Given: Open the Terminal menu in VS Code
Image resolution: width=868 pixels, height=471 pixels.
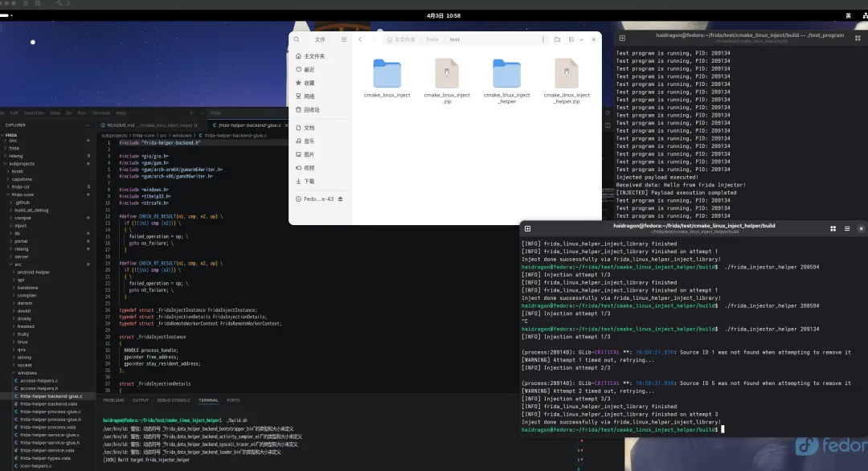Looking at the screenshot, I should [100, 113].
